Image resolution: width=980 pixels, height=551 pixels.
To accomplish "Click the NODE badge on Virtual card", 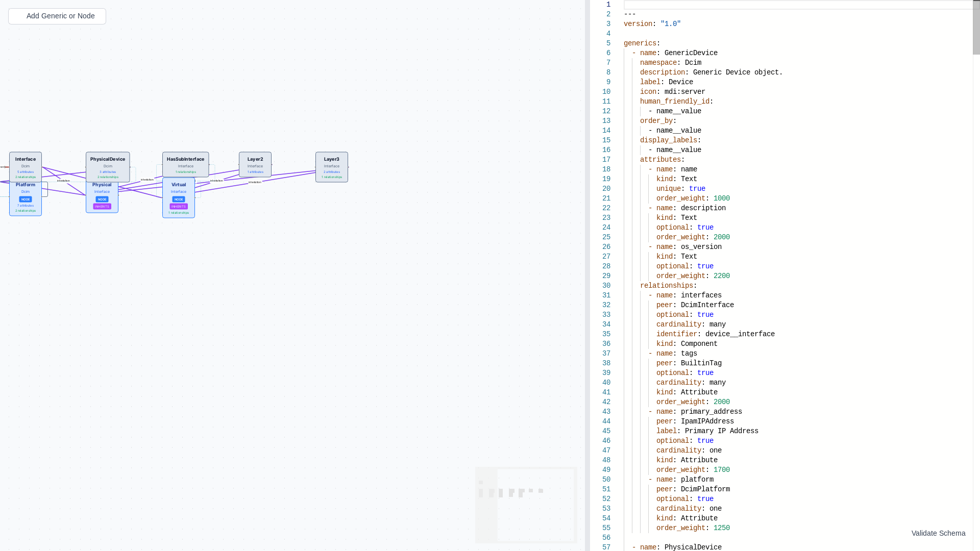I will pyautogui.click(x=179, y=199).
